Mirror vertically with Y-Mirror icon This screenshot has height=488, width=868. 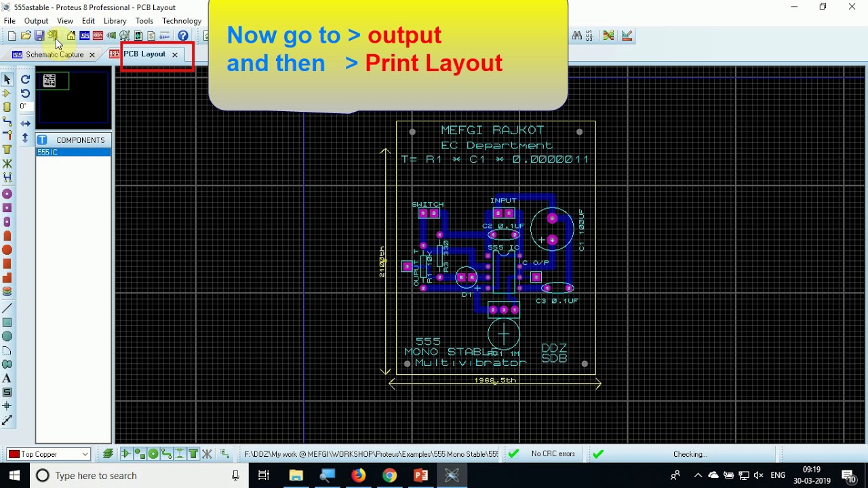coord(25,138)
